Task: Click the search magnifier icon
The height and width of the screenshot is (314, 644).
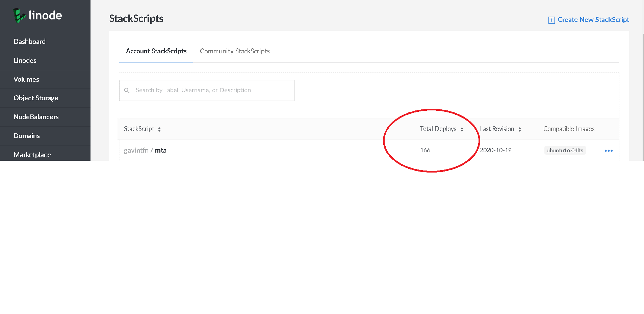Action: click(x=127, y=90)
